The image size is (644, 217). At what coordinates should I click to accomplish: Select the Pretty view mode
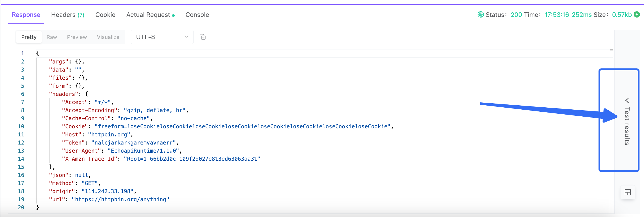29,37
